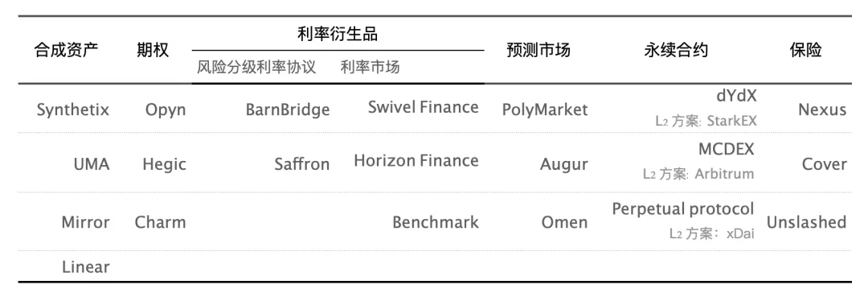868x297 pixels.
Task: Click Horizon Finance entry
Action: click(x=416, y=161)
